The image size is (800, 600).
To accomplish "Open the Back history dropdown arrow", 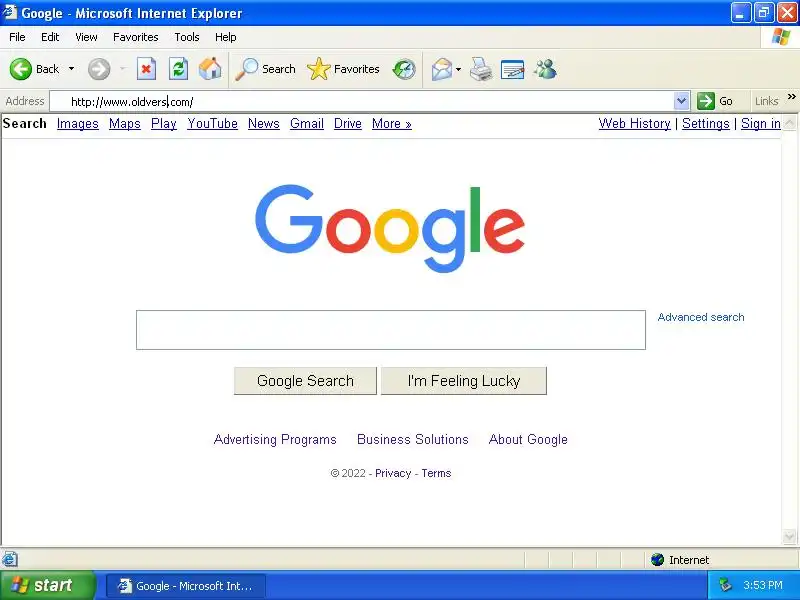I will [x=71, y=69].
